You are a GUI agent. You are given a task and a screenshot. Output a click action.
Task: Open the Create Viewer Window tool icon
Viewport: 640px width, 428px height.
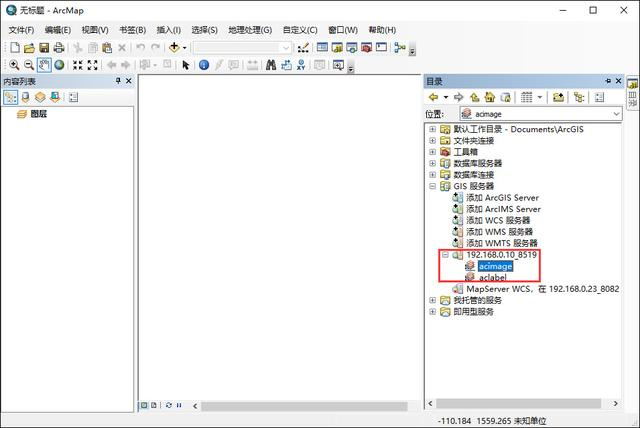pyautogui.click(x=338, y=65)
